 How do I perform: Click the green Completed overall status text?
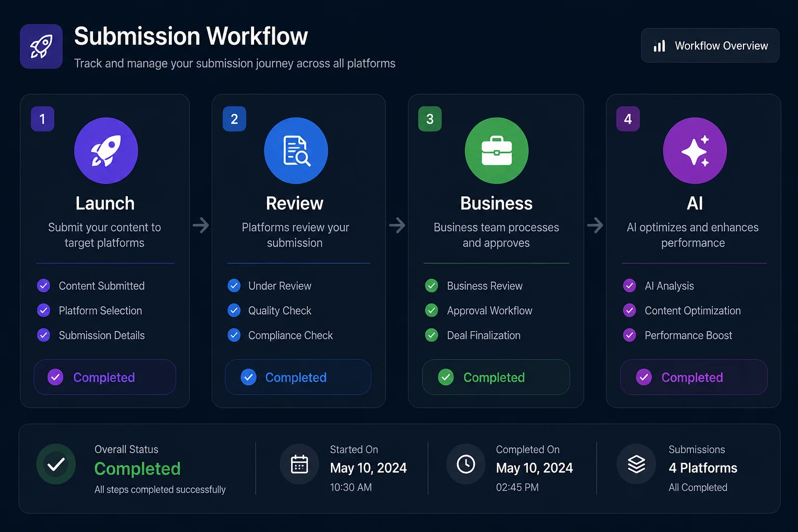tap(138, 469)
